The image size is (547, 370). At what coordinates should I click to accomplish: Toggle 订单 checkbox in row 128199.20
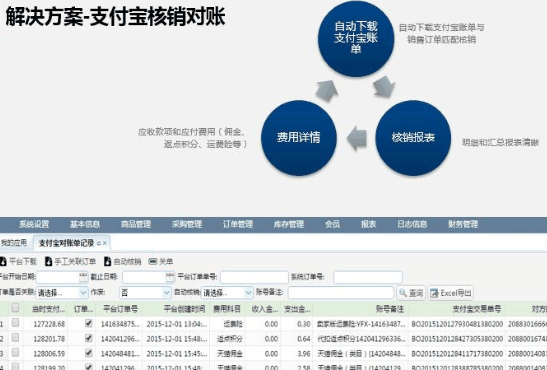[89, 367]
